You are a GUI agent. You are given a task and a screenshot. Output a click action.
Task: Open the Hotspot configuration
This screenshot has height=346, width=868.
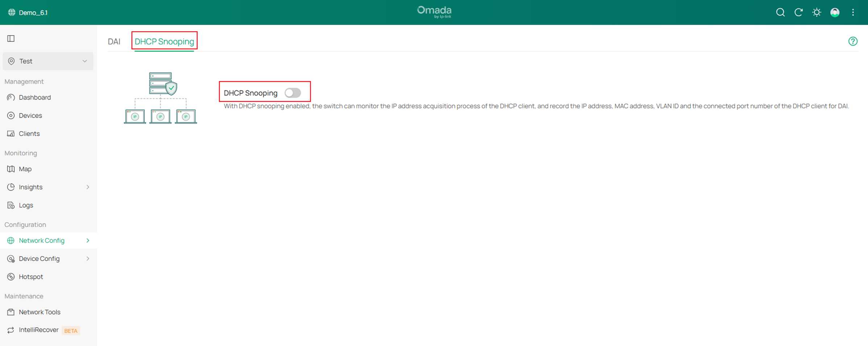pyautogui.click(x=31, y=276)
